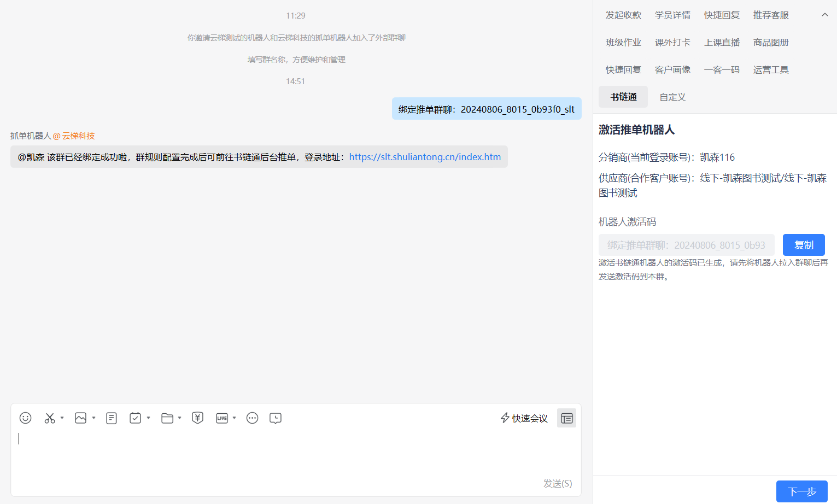Expand the image icon dropdown arrow
The width and height of the screenshot is (837, 504).
pyautogui.click(x=94, y=418)
